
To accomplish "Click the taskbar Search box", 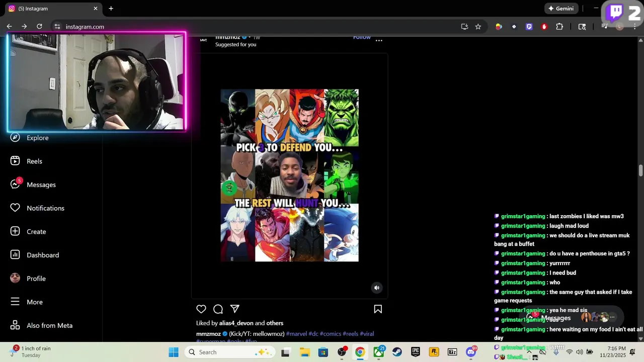I will [229, 352].
